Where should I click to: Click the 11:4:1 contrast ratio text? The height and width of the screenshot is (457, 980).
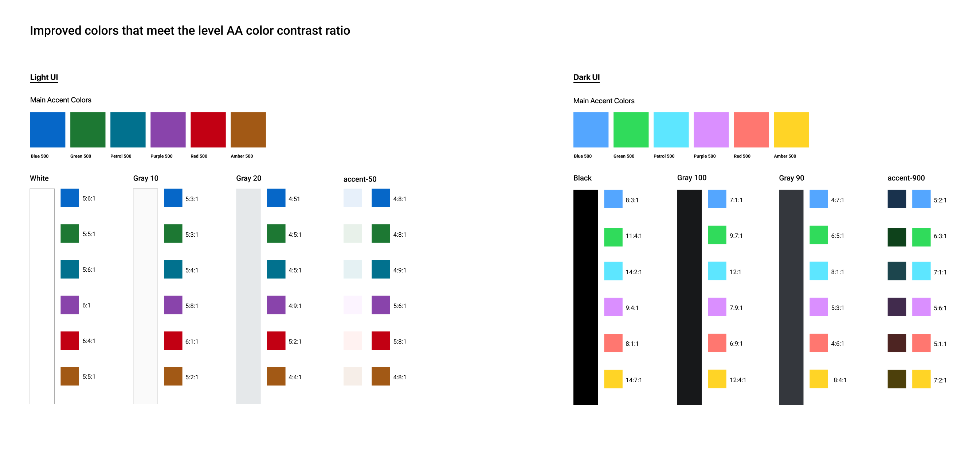pyautogui.click(x=634, y=236)
